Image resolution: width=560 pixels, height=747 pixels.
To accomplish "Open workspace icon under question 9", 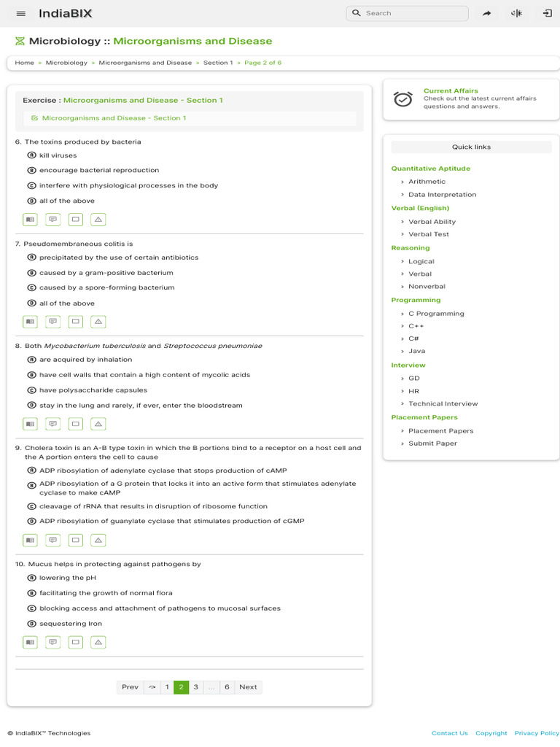I will (x=75, y=540).
